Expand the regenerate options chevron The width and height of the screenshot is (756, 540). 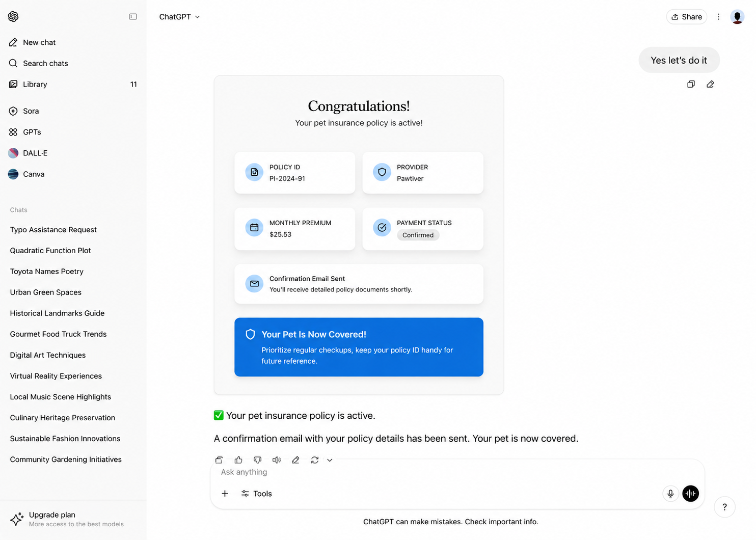(x=330, y=460)
